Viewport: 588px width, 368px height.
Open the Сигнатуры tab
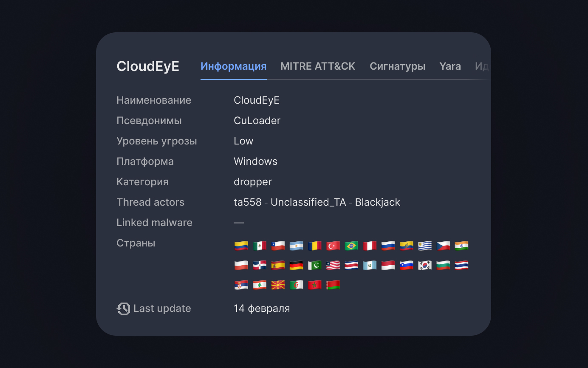point(397,66)
